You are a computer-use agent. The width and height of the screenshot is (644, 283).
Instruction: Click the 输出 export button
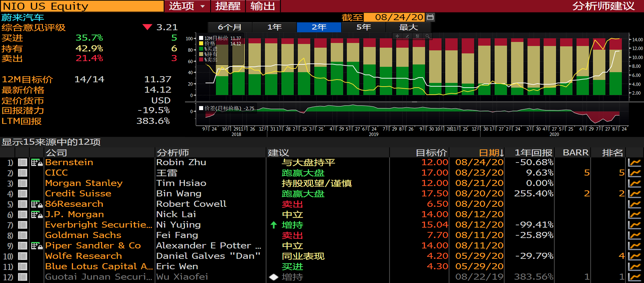coord(263,6)
